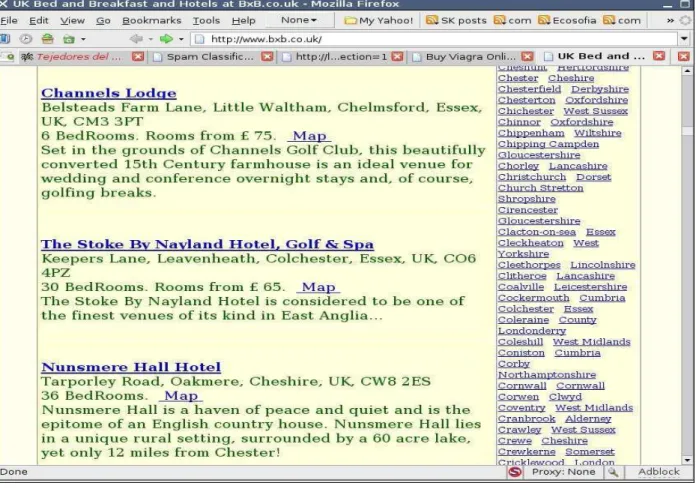Click the activity throbber icon
This screenshot has width=696, height=492.
pyautogui.click(x=686, y=20)
